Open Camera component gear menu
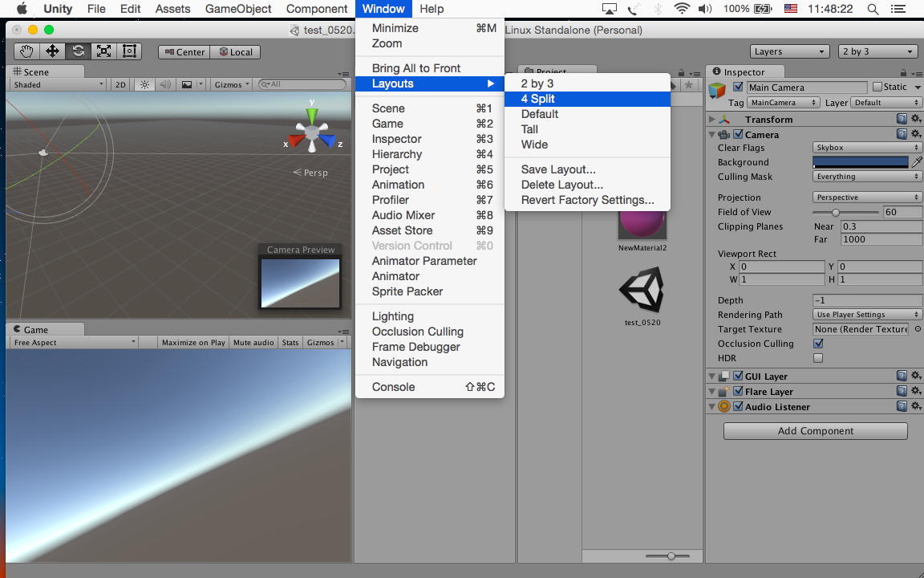This screenshot has height=578, width=924. click(x=915, y=135)
